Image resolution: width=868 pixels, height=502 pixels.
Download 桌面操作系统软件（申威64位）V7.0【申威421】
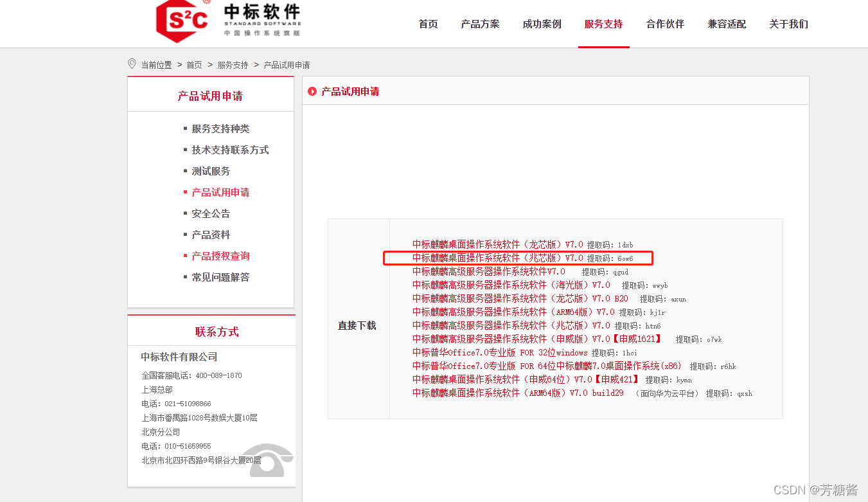(526, 380)
